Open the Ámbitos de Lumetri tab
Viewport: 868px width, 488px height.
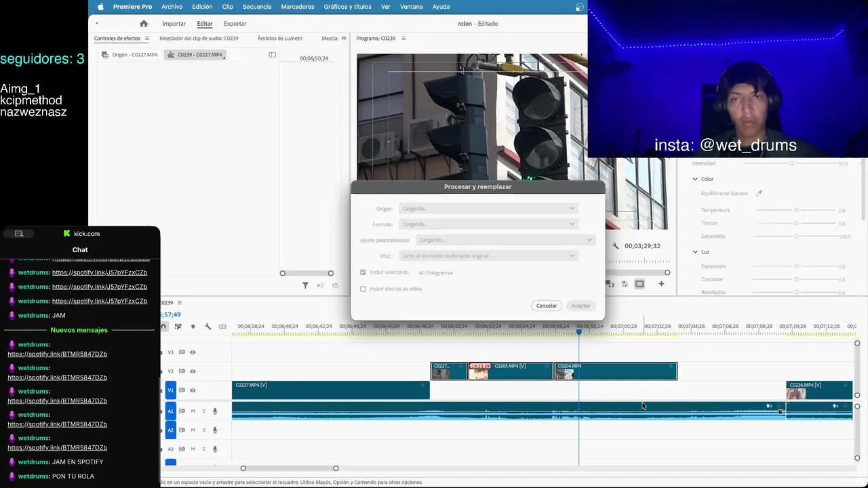pos(280,39)
